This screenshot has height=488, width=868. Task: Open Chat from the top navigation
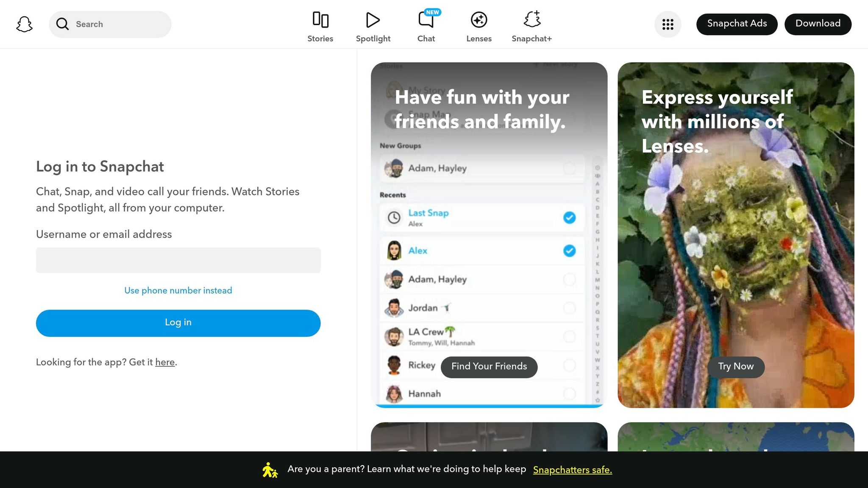(x=426, y=27)
